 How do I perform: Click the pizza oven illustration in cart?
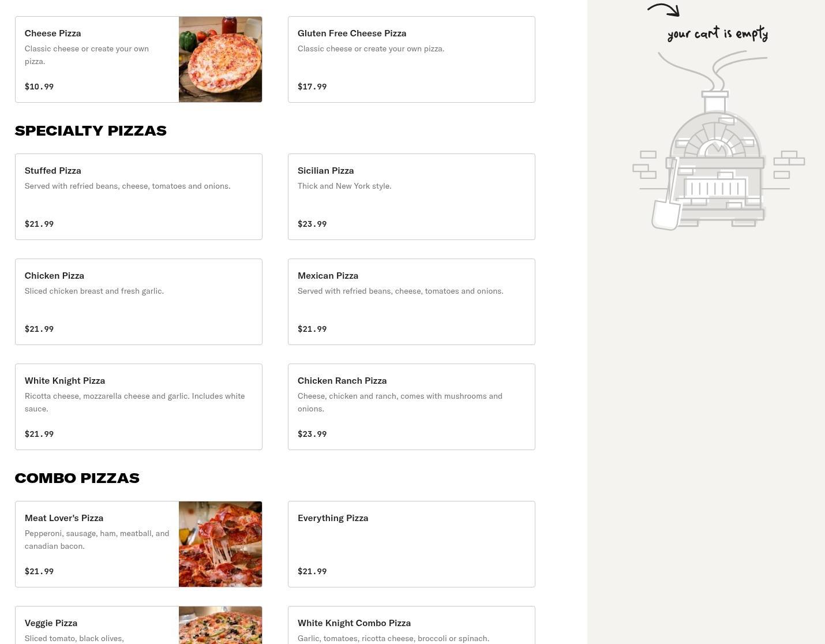[x=719, y=141]
